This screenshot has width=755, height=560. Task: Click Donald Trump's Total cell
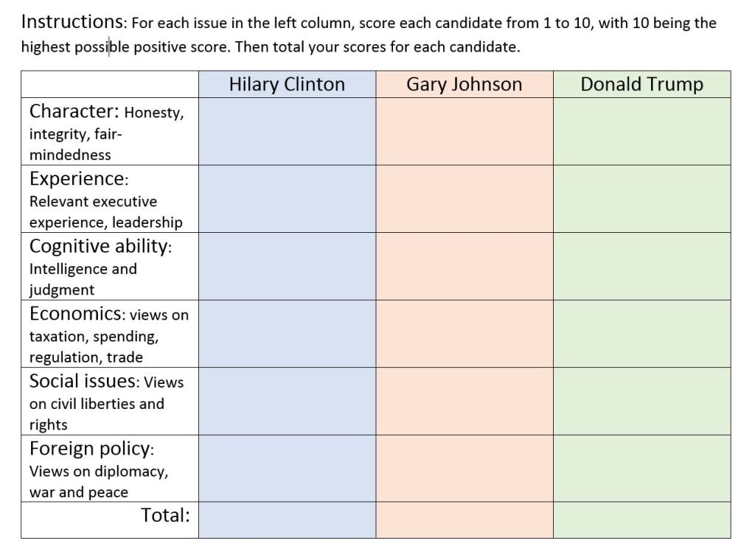(x=642, y=519)
